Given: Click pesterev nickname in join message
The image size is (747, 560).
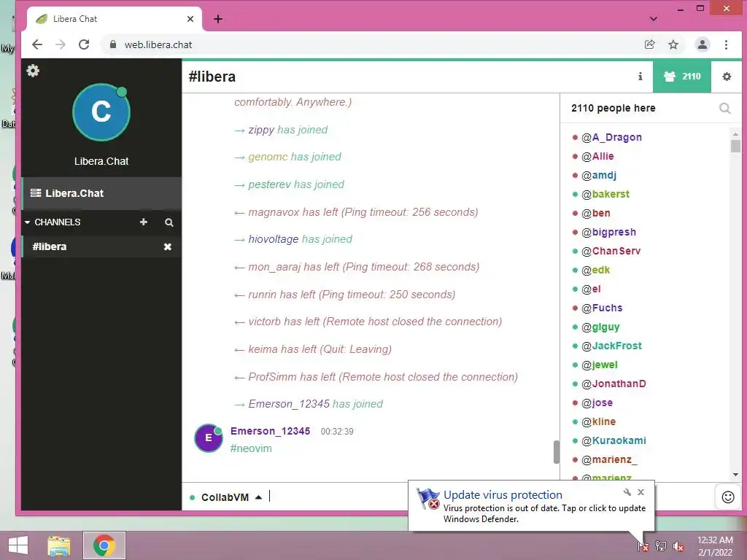Looking at the screenshot, I should (269, 184).
